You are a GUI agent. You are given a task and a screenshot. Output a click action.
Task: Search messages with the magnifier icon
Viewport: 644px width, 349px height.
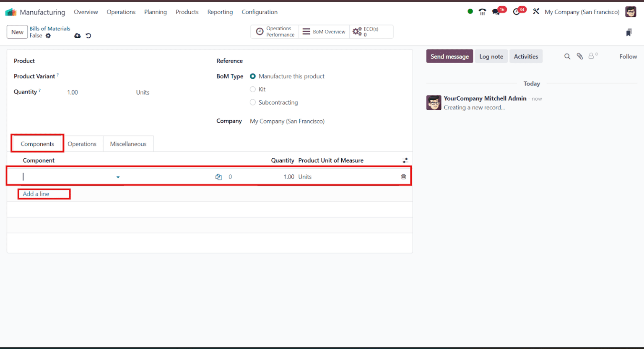567,56
